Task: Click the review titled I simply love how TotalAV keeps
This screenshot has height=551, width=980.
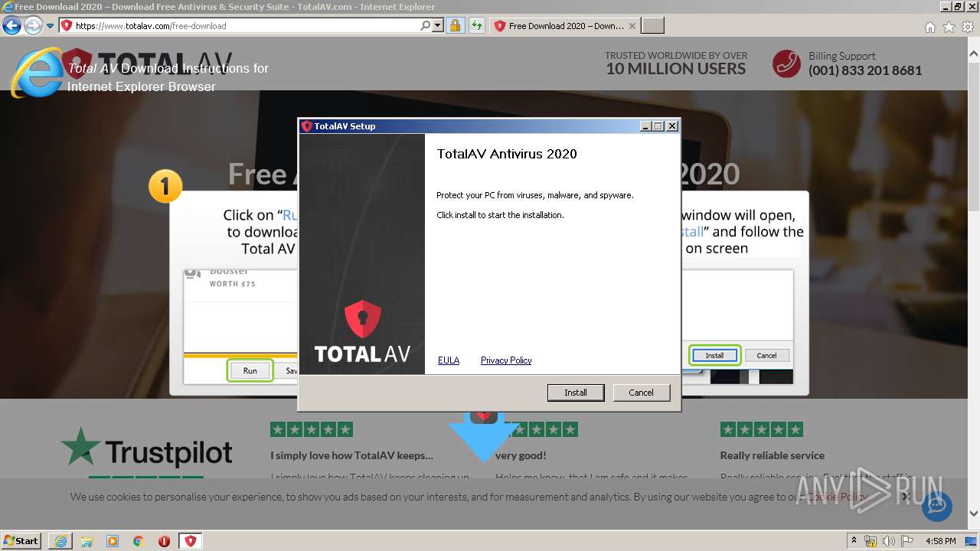Action: click(351, 455)
